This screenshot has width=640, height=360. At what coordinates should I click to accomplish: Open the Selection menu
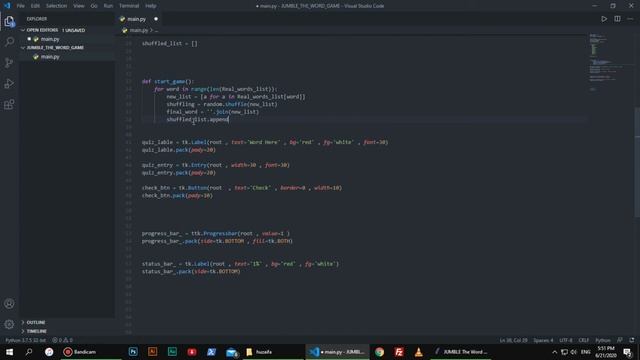click(56, 6)
